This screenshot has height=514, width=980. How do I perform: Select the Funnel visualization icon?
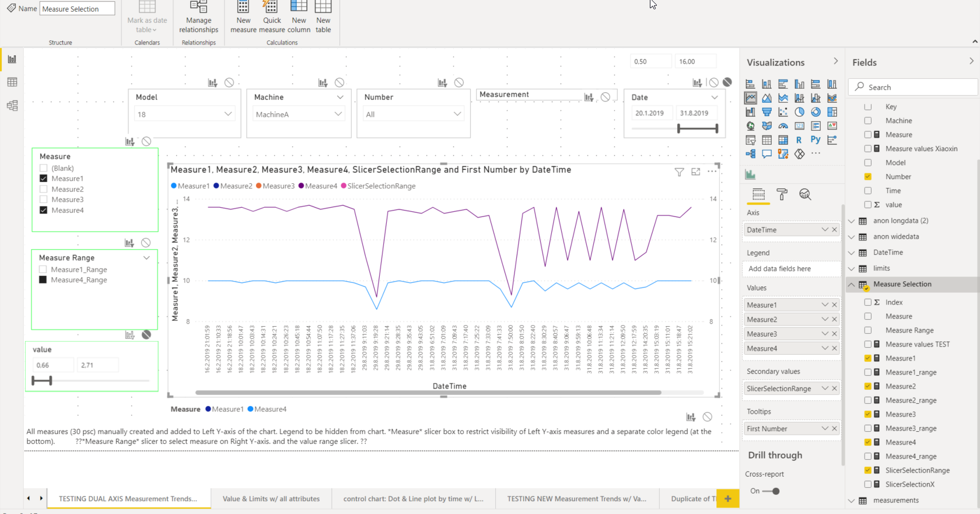coord(766,112)
